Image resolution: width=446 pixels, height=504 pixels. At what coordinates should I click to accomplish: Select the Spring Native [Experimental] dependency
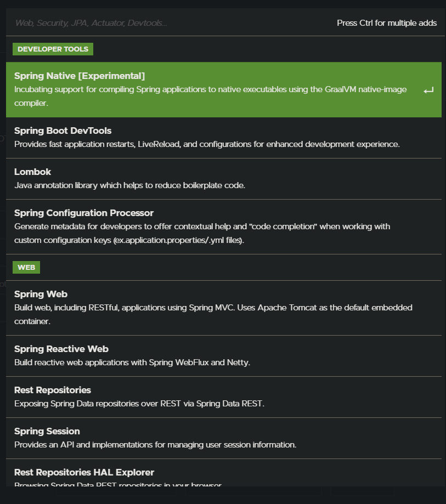coord(80,76)
